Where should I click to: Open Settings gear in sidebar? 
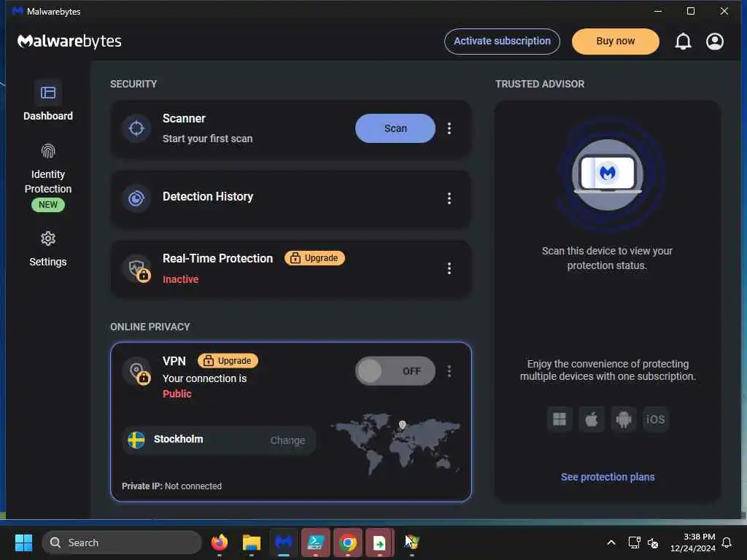[x=48, y=238]
